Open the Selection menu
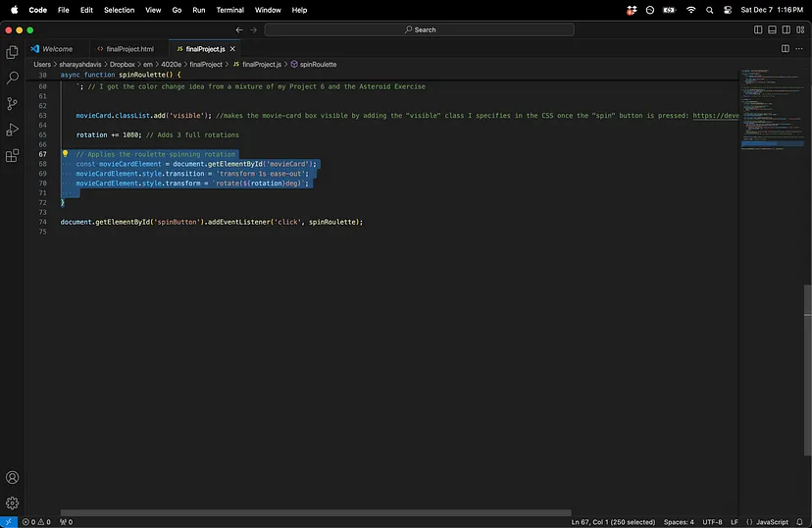 coord(119,10)
